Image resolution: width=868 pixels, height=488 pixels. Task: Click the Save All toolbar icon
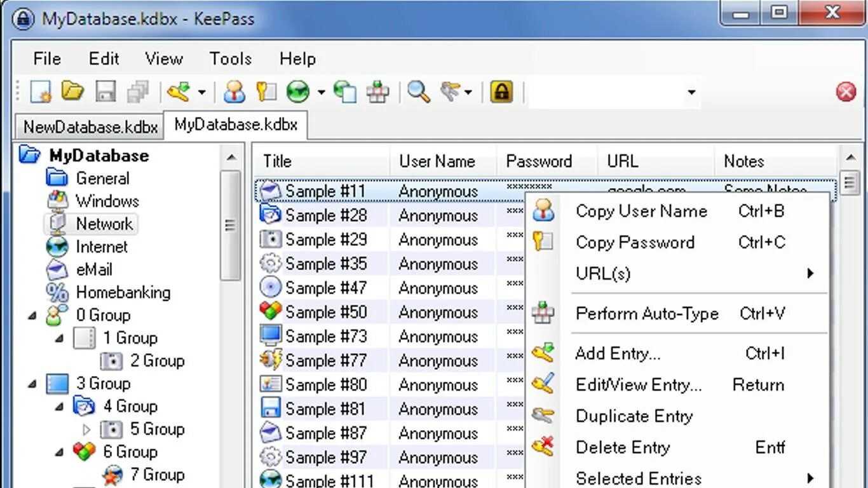[x=137, y=92]
